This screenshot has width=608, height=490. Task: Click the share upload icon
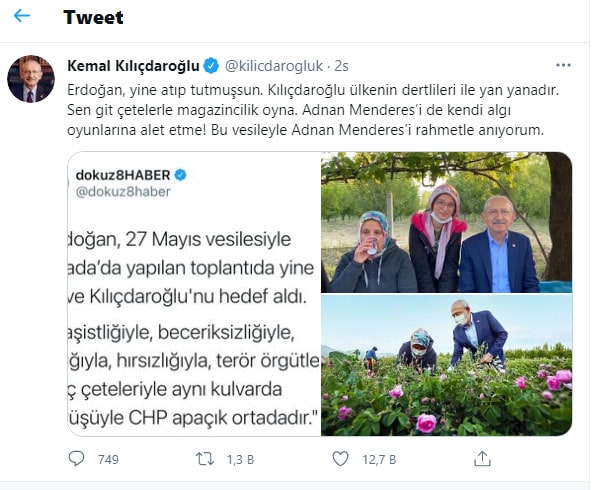(x=482, y=459)
